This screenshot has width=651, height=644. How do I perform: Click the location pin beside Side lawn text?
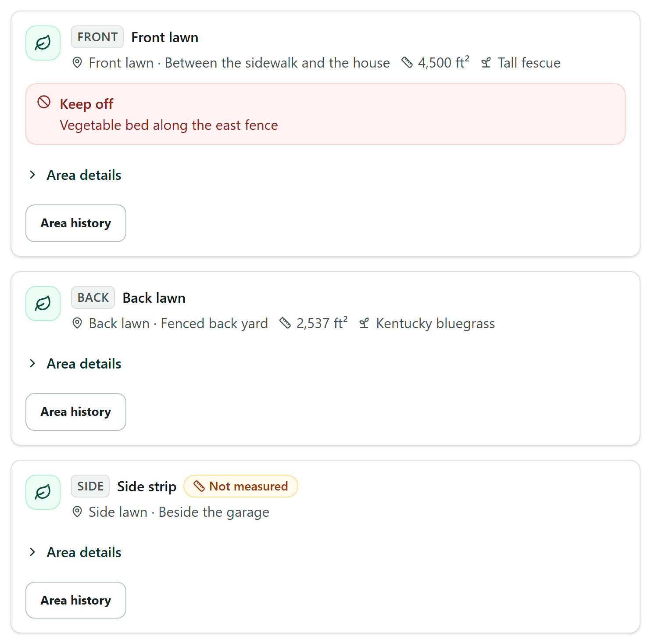click(x=77, y=512)
